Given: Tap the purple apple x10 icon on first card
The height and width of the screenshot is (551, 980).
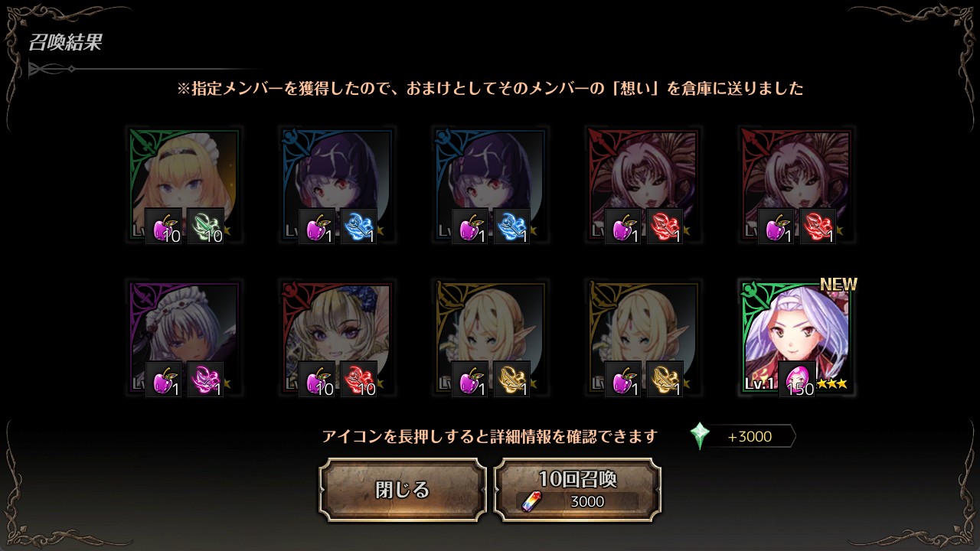Looking at the screenshot, I should pos(164,227).
